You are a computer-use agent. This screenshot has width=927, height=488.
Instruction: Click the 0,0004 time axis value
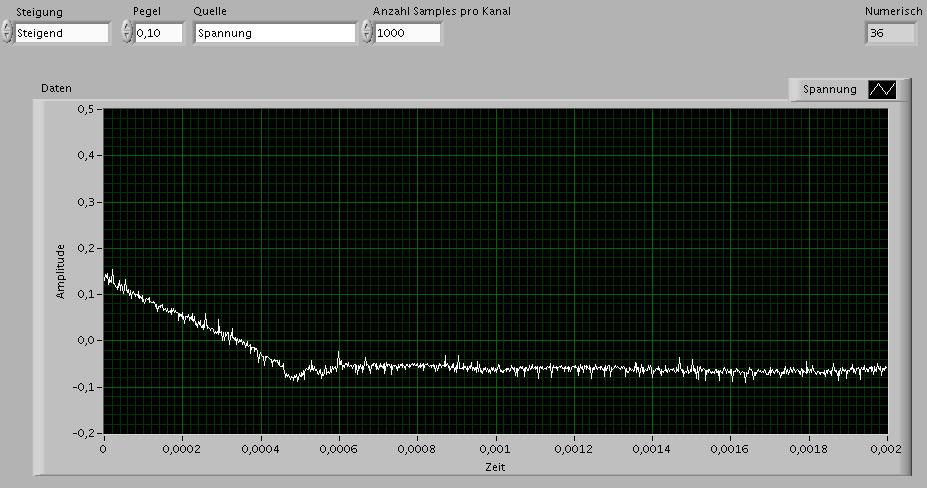point(260,449)
